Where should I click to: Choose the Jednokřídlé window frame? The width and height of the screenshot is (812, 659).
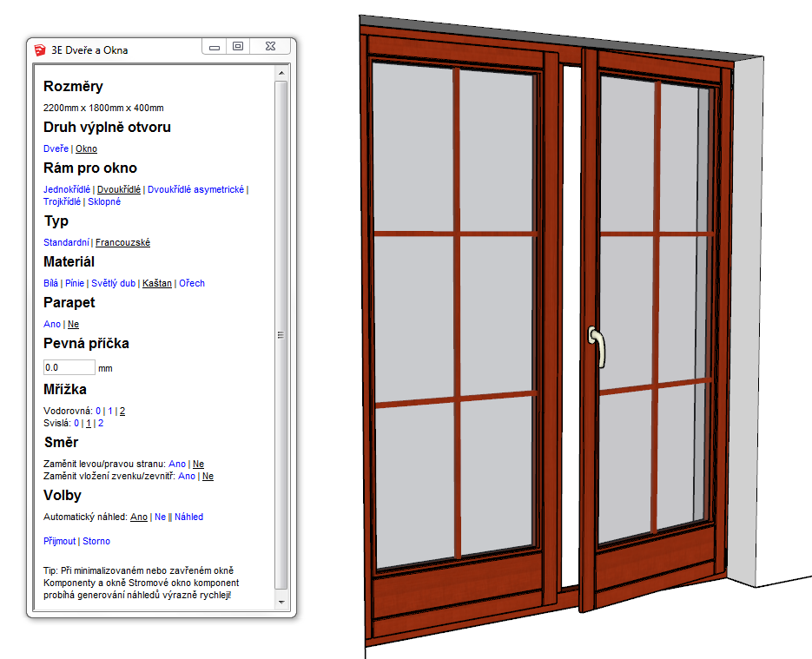(x=66, y=189)
